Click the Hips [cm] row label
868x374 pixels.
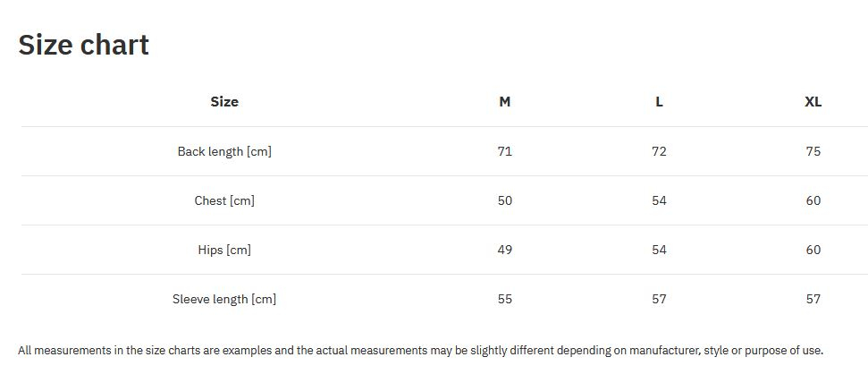[224, 250]
